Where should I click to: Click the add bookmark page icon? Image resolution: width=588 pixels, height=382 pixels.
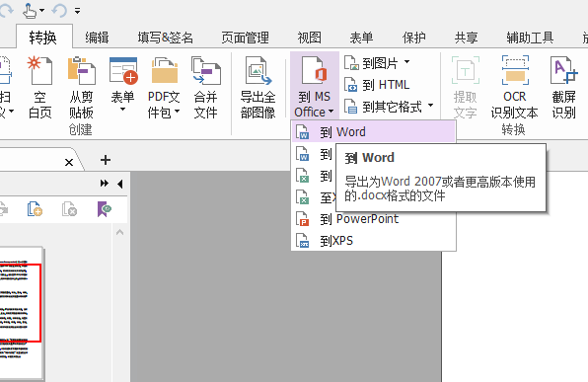coord(35,209)
